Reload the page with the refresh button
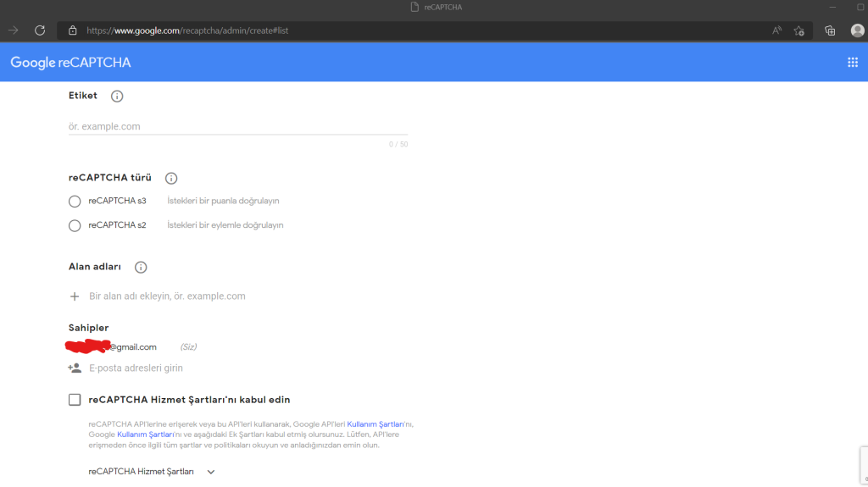 pos(39,30)
